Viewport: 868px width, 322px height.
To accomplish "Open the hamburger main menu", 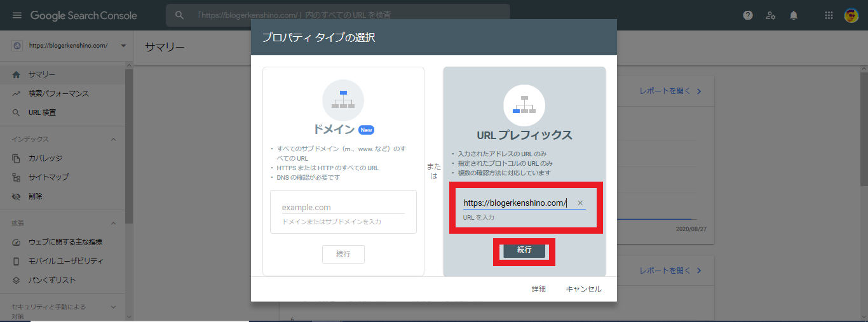I will [x=17, y=15].
